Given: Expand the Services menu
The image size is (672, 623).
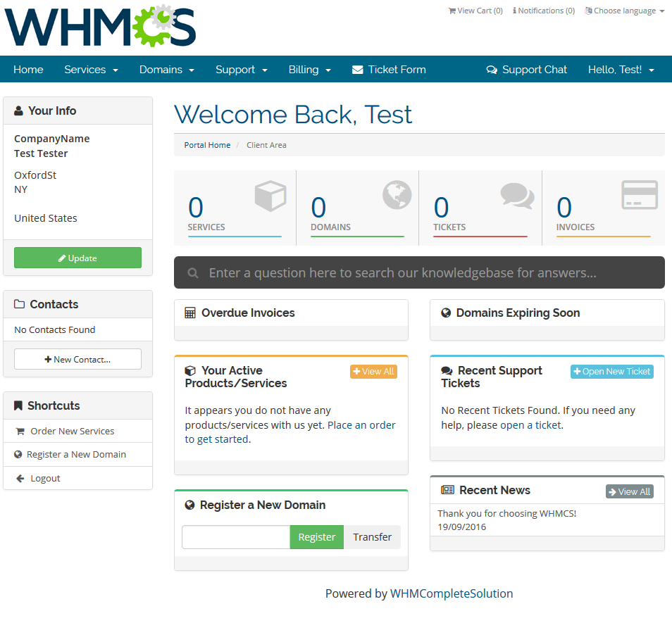Looking at the screenshot, I should click(91, 70).
